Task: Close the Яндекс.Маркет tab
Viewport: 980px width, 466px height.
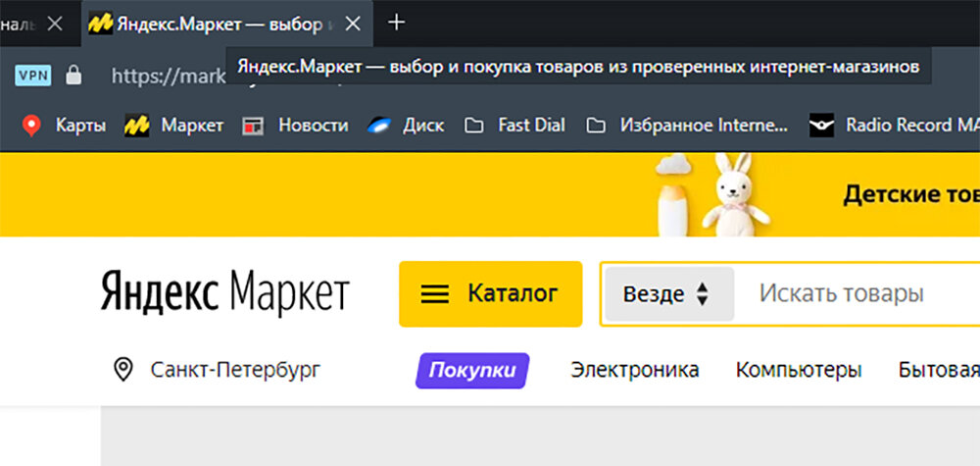Action: click(353, 24)
